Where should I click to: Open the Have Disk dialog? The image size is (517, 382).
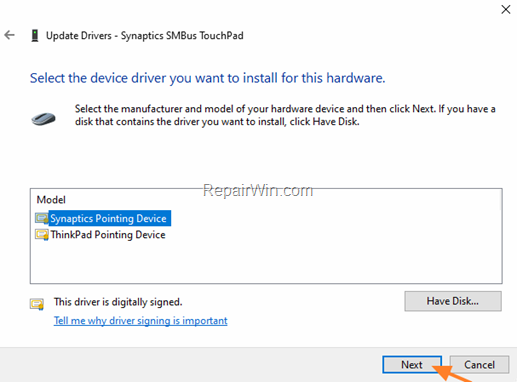click(x=453, y=301)
